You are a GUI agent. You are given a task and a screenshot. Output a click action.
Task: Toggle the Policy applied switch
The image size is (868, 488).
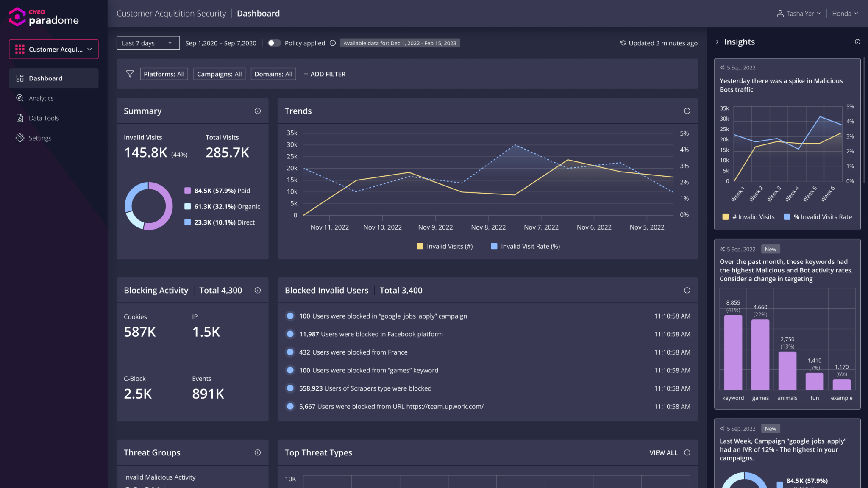[274, 43]
